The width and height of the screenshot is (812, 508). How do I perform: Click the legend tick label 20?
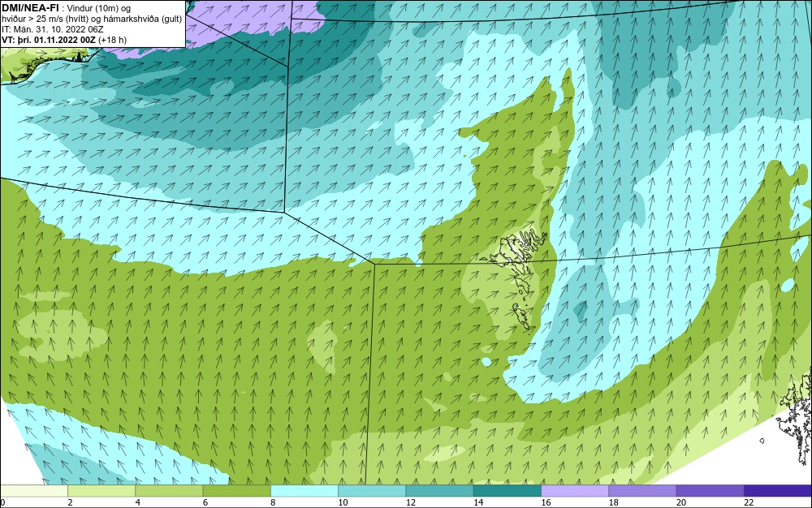(681, 502)
